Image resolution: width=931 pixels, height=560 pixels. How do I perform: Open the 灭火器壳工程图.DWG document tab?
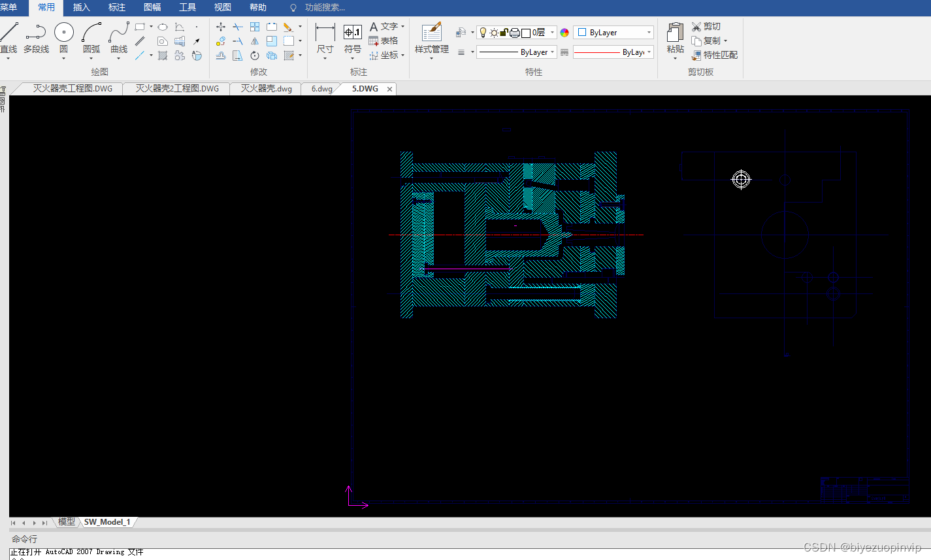tap(73, 89)
